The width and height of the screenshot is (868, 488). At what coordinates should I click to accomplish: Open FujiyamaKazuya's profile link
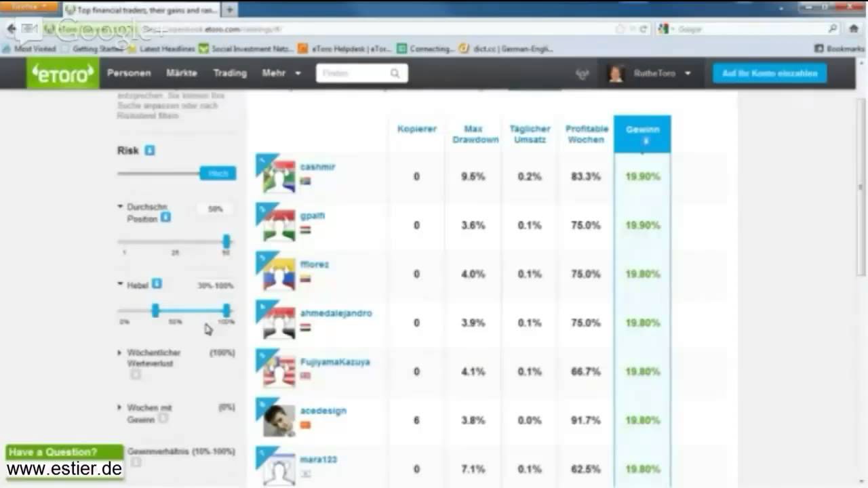tap(335, 362)
